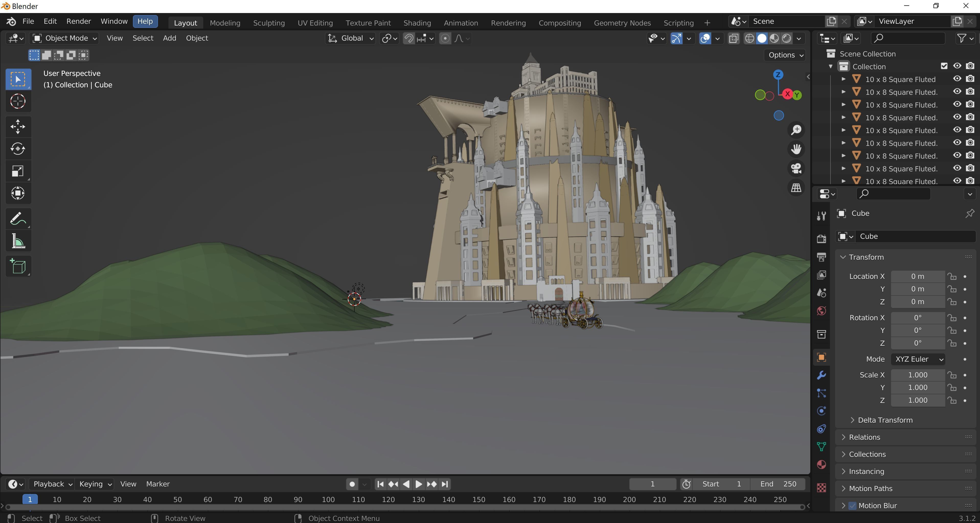Open the Render menu
The height and width of the screenshot is (523, 980).
click(78, 21)
